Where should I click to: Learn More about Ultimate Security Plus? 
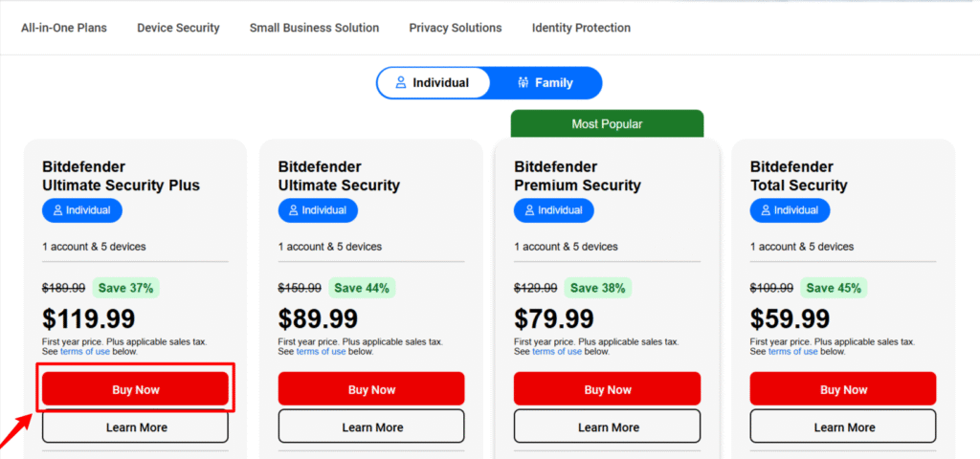(x=135, y=427)
